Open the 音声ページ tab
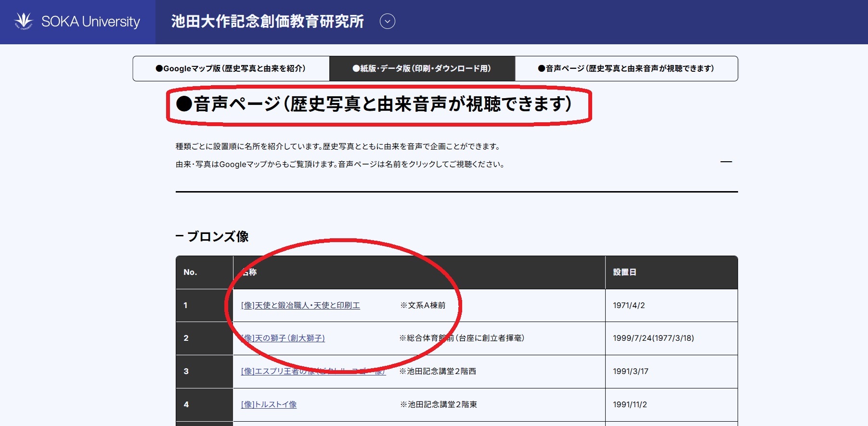Screen dimensions: 868x426 click(x=626, y=68)
